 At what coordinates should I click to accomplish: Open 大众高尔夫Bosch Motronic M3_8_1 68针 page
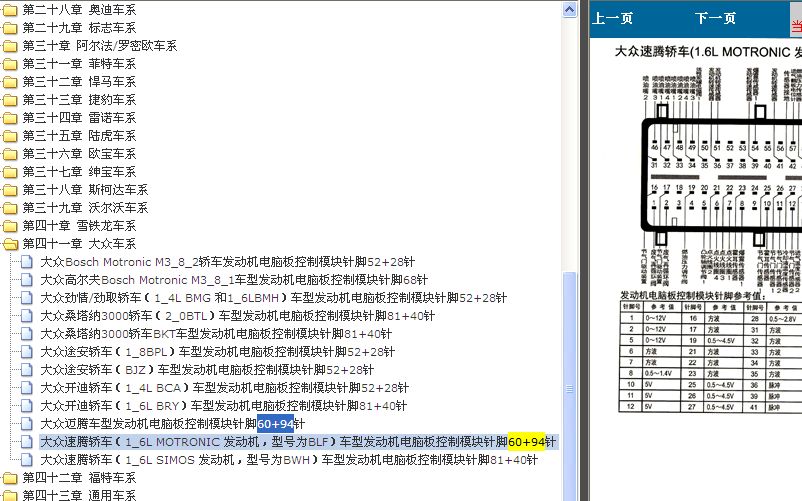234,280
